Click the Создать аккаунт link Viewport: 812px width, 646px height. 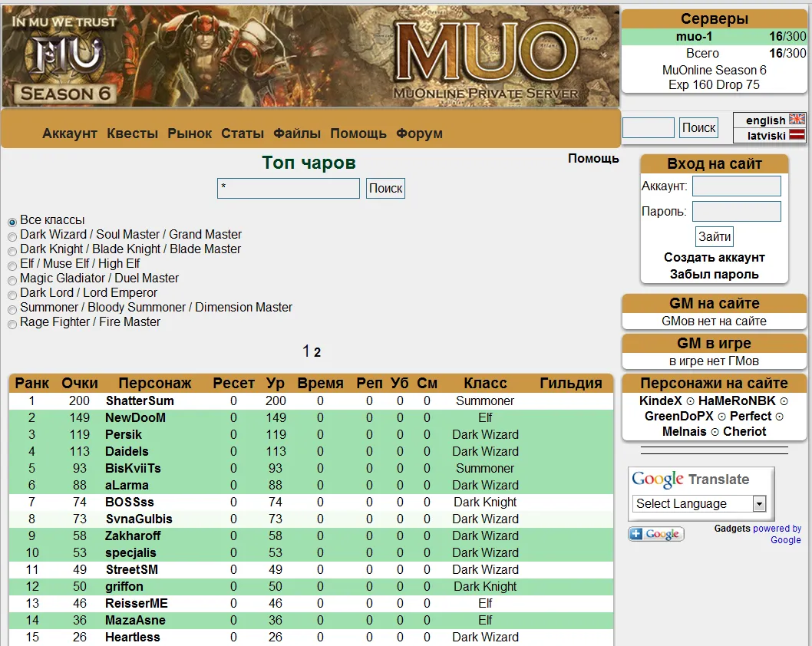coord(714,257)
